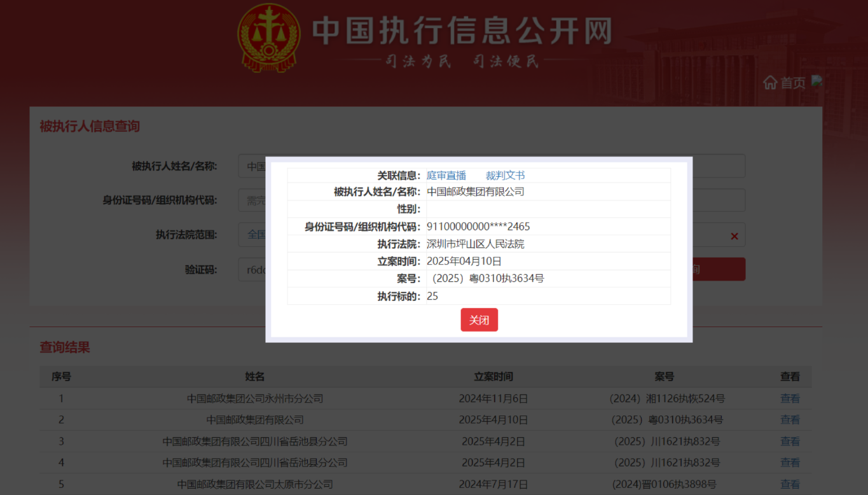The height and width of the screenshot is (495, 868).
Task: Click the case number (2025) 川1621执832号 in row 3
Action: (x=667, y=442)
